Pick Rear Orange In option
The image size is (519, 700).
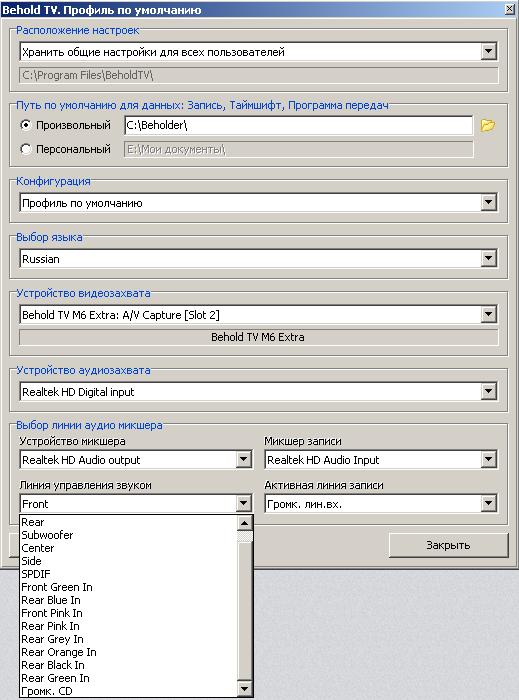129,652
